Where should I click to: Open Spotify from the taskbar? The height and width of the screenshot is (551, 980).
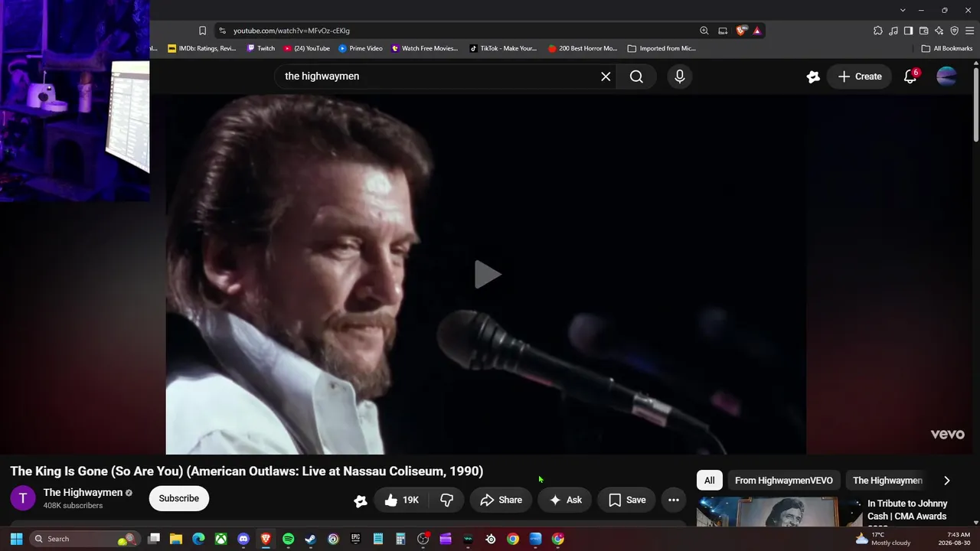[288, 539]
